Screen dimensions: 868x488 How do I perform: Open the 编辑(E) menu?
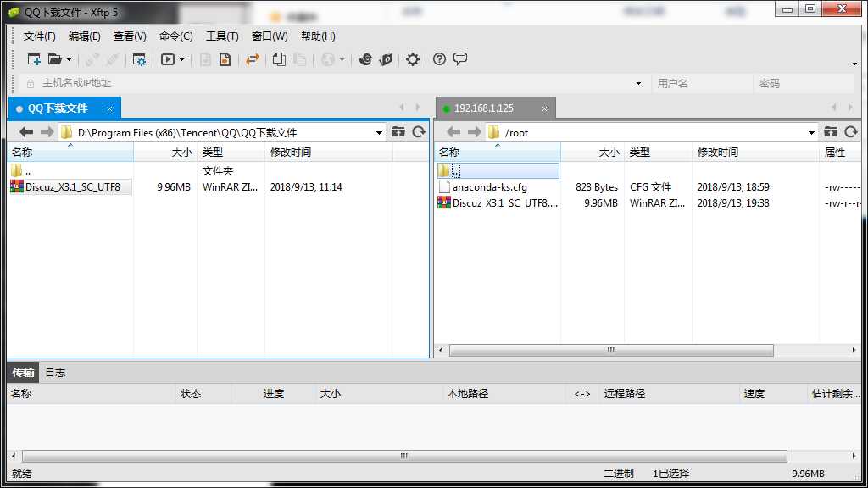tap(84, 36)
